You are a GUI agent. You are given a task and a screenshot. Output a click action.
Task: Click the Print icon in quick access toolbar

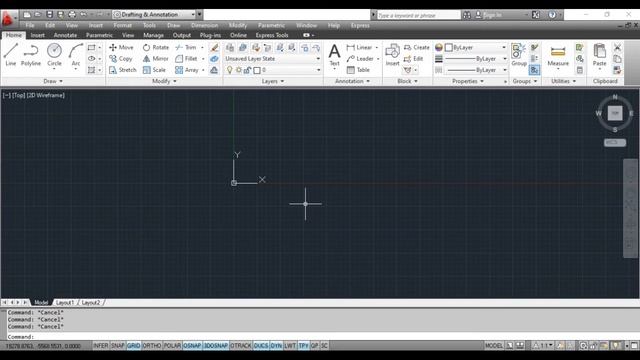(72, 15)
